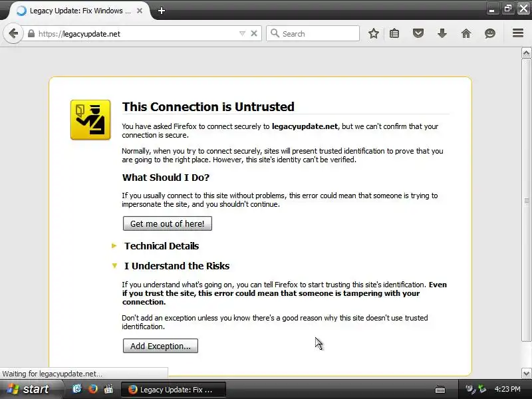532x399 pixels.
Task: Click the page scrollbar up arrow
Action: (x=526, y=53)
